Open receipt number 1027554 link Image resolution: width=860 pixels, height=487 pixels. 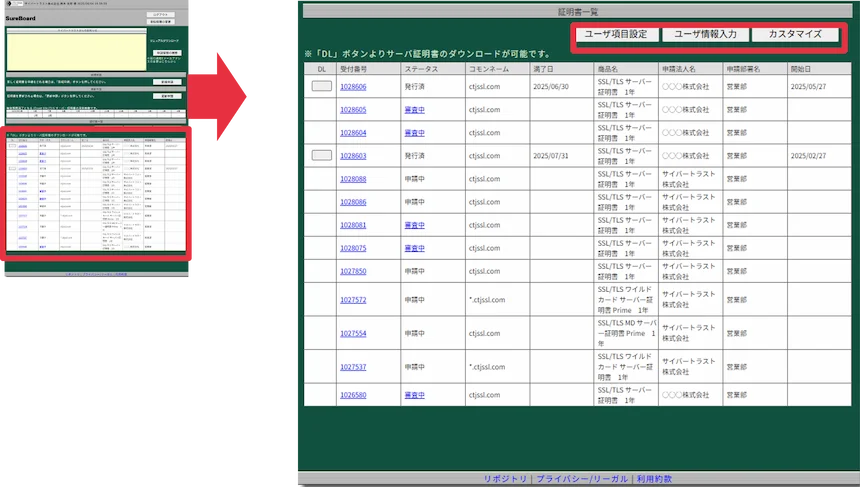353,334
